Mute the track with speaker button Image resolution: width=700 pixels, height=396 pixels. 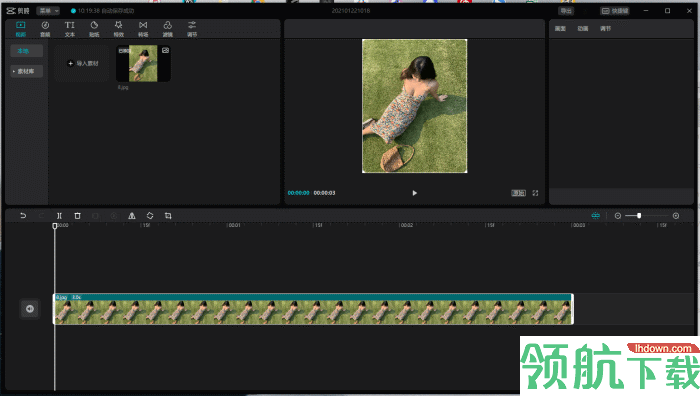pos(30,308)
